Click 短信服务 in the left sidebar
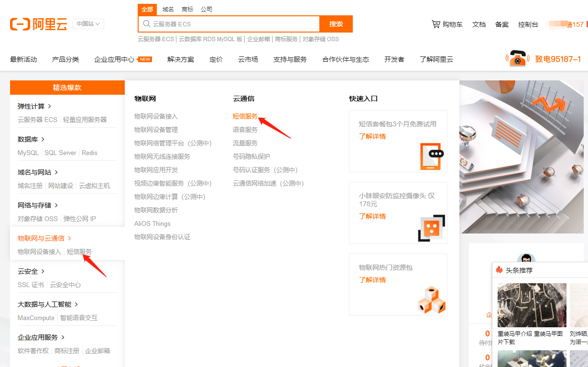Screen dimensions: 588x367 pos(79,252)
